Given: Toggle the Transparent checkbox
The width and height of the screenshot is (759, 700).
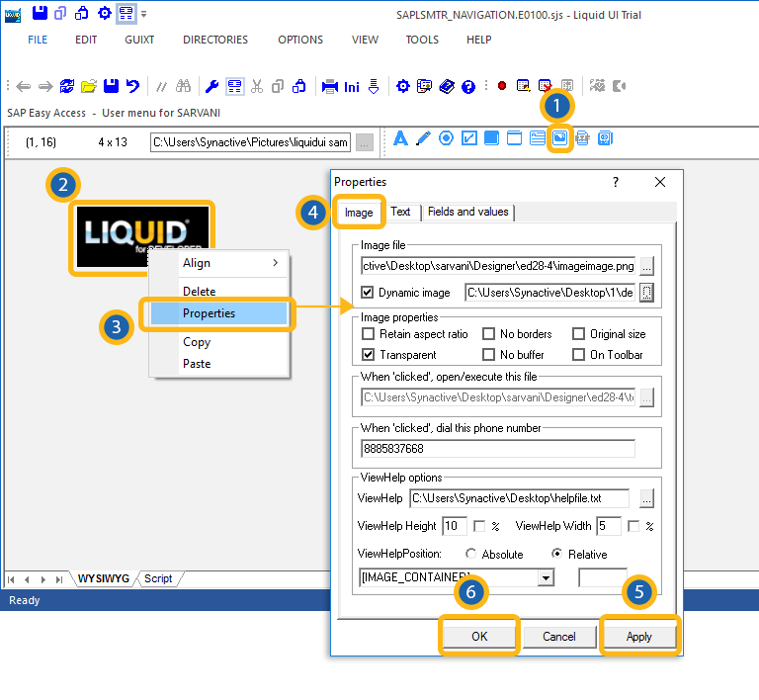Looking at the screenshot, I should pos(369,355).
